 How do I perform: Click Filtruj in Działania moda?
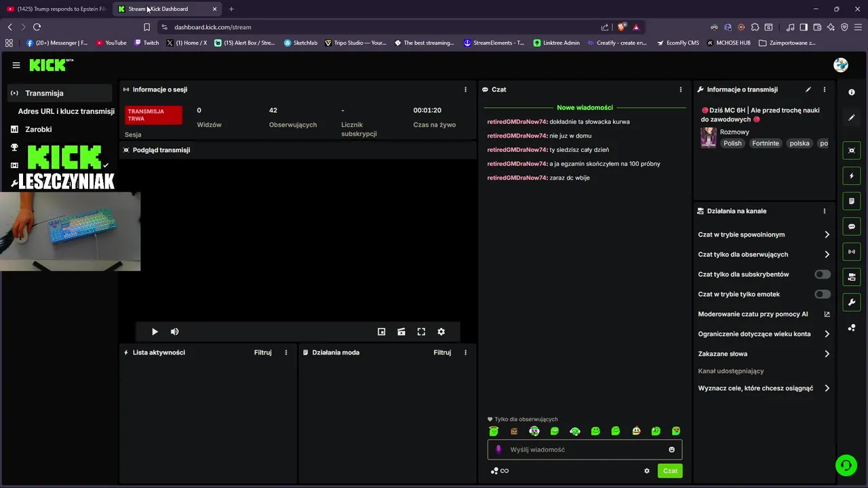(x=442, y=352)
